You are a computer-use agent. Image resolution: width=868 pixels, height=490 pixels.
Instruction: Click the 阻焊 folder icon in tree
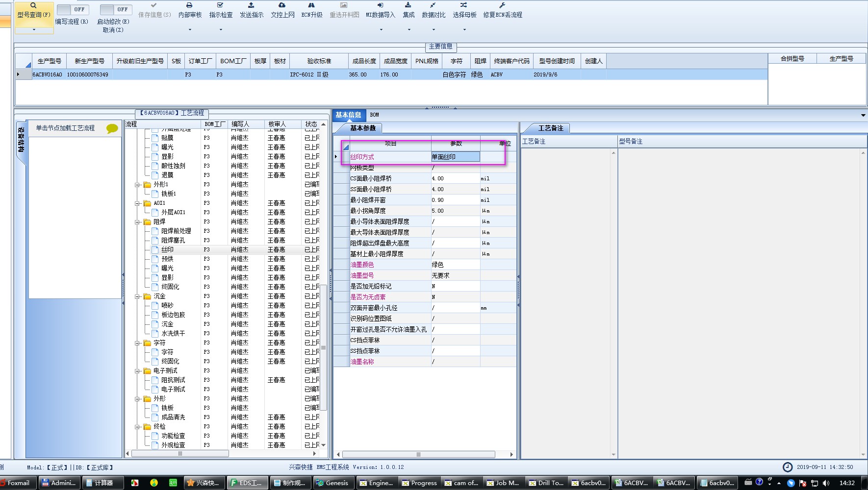pos(147,222)
